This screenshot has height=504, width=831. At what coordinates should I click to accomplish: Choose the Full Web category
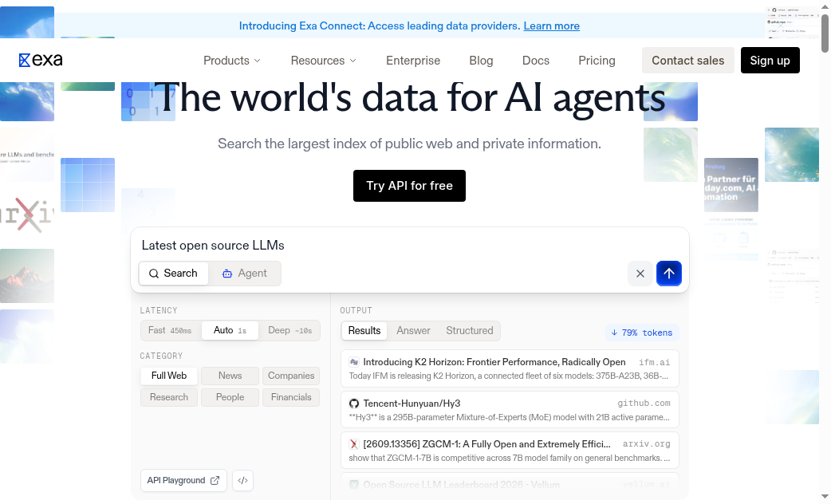(x=169, y=376)
